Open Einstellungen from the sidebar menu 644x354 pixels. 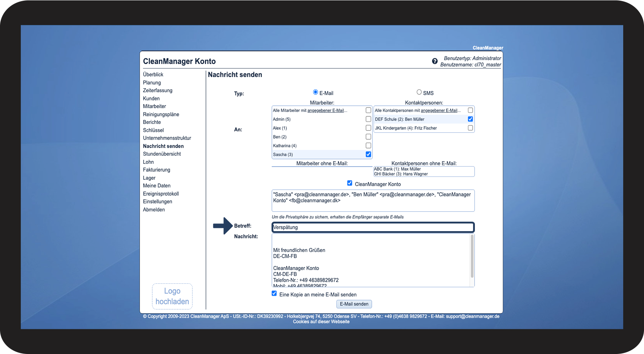pyautogui.click(x=157, y=202)
